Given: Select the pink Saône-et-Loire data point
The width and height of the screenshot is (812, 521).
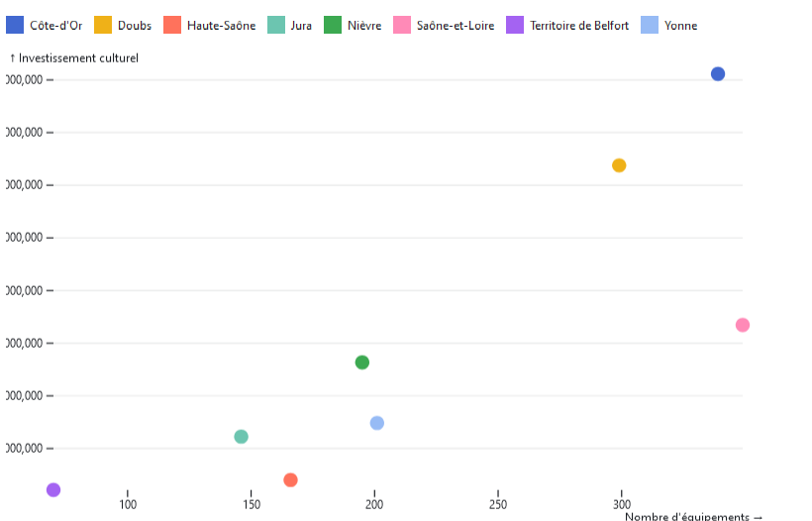Looking at the screenshot, I should tap(743, 325).
